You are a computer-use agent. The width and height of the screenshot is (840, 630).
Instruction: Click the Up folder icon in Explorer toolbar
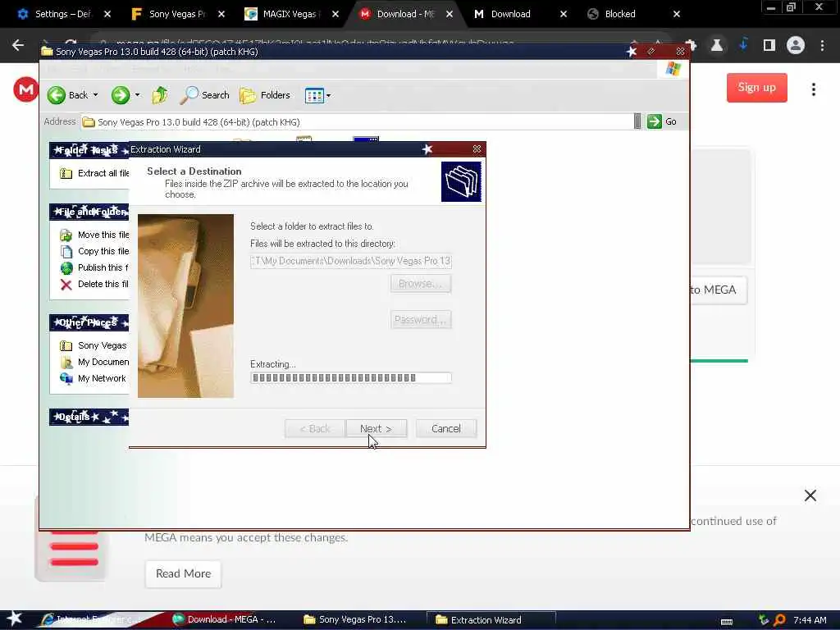point(160,95)
